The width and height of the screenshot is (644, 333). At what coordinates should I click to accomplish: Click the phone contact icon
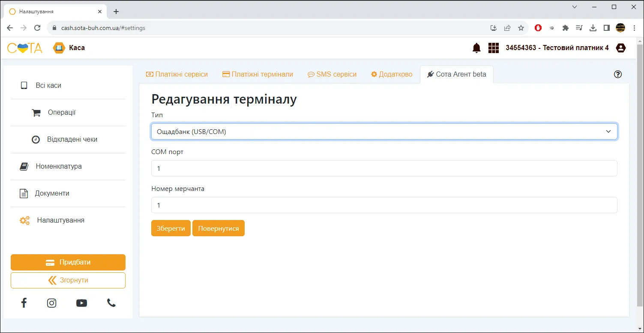(x=111, y=303)
